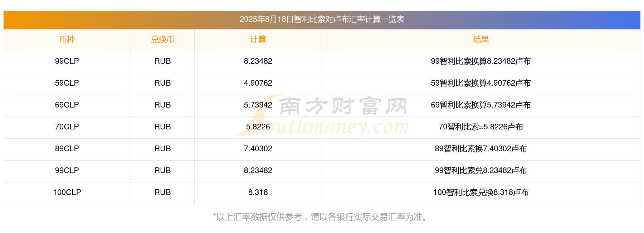Select result '69智利比索换算5.73942卢布'

click(x=481, y=105)
